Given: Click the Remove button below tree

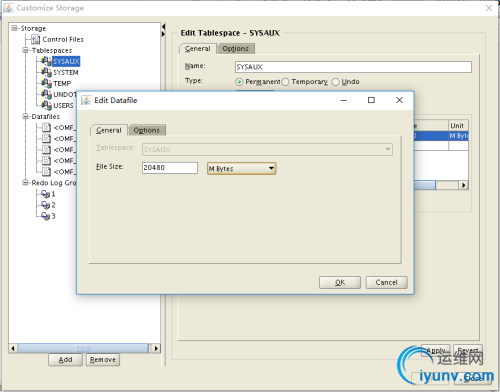Looking at the screenshot, I should pos(103,360).
